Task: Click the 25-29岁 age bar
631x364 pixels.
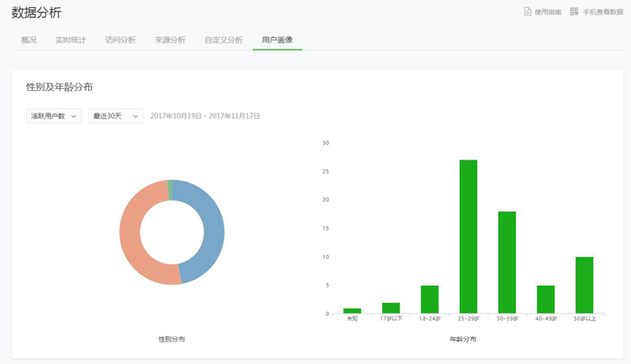Action: click(x=468, y=236)
